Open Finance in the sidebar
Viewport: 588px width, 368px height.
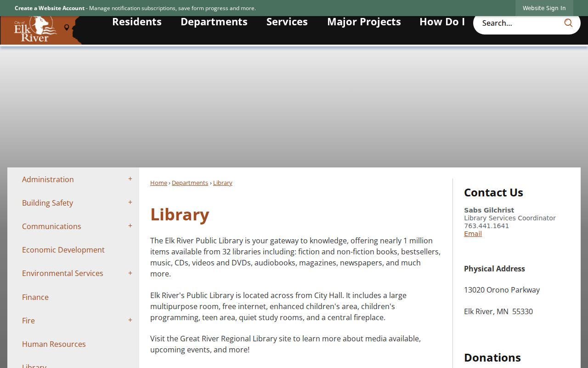click(x=35, y=297)
